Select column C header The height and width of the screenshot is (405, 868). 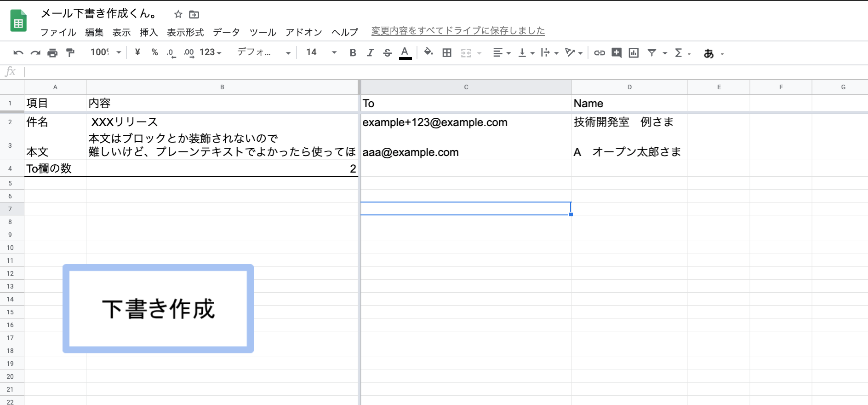pyautogui.click(x=466, y=87)
